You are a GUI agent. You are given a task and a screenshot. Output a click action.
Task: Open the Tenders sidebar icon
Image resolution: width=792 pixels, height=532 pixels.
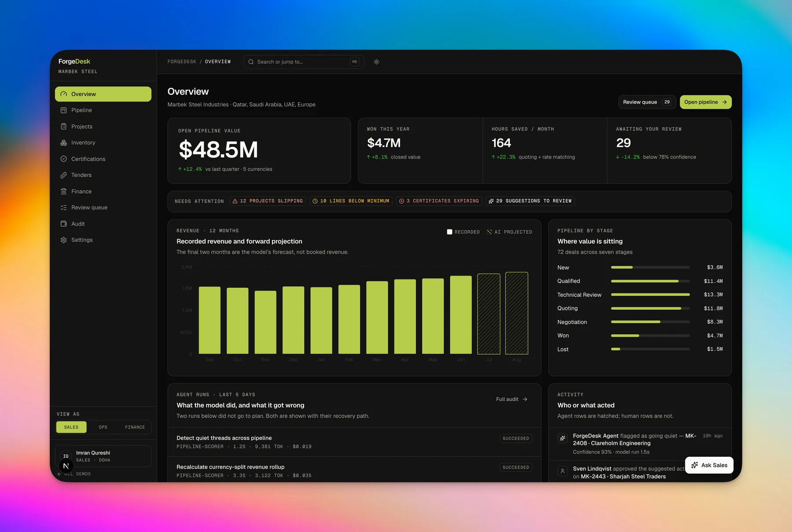click(63, 175)
